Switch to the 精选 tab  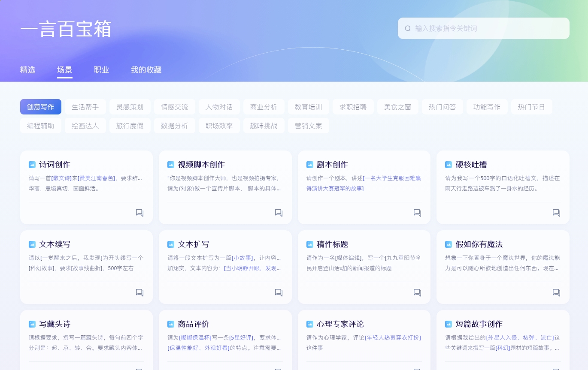(x=27, y=70)
